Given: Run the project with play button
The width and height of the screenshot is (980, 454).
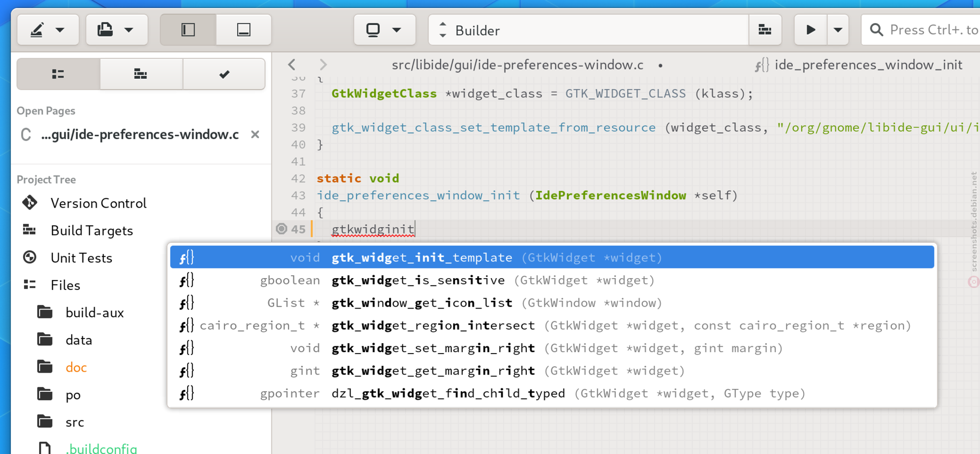Looking at the screenshot, I should (x=811, y=30).
